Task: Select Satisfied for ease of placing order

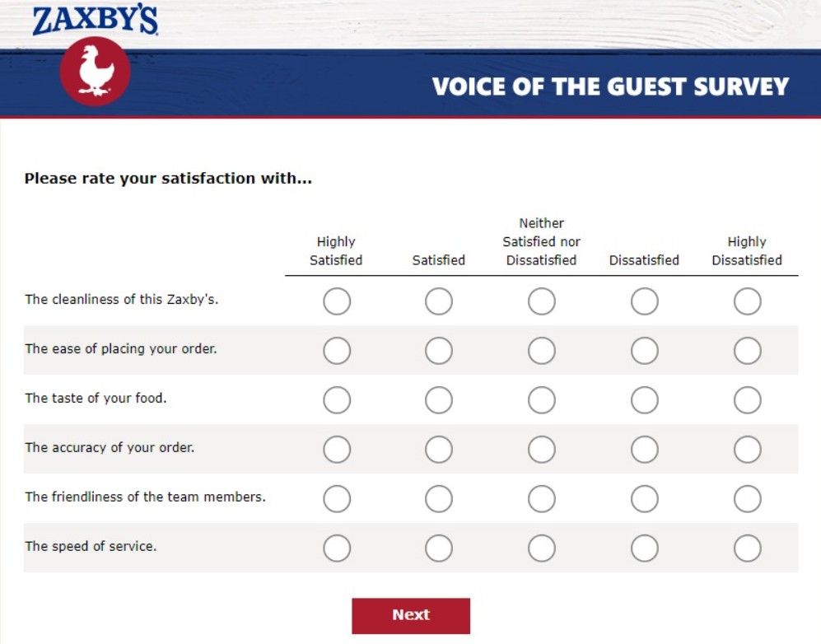Action: coord(439,351)
